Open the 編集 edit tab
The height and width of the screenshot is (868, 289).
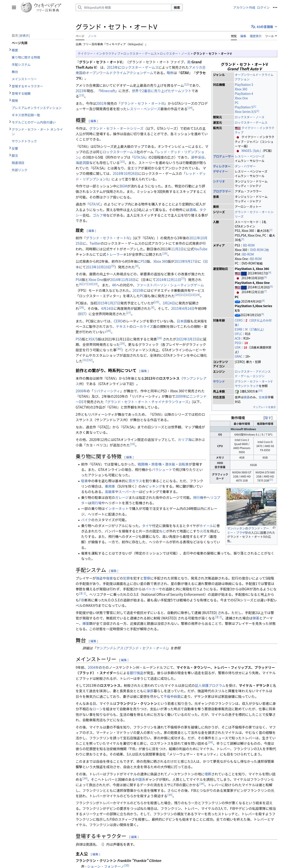243,36
